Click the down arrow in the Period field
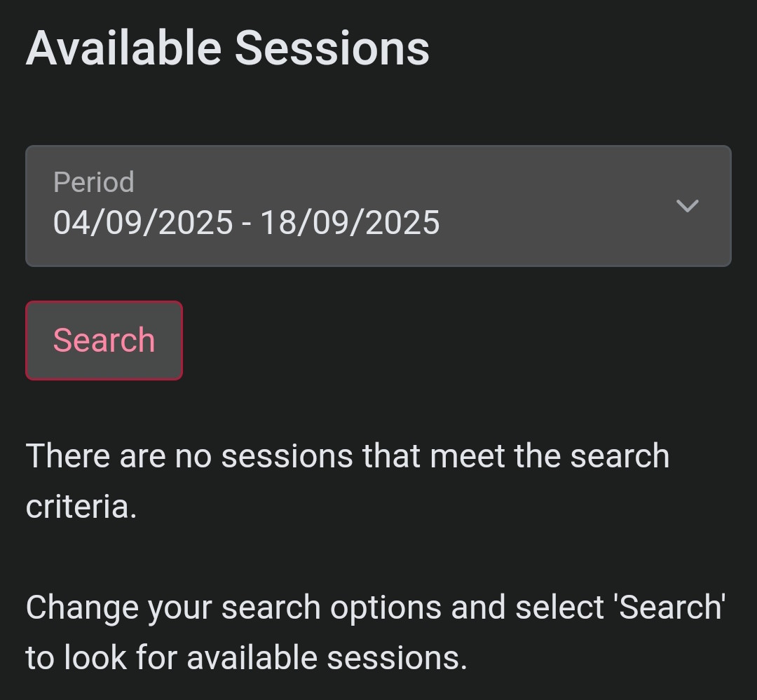 [x=687, y=206]
